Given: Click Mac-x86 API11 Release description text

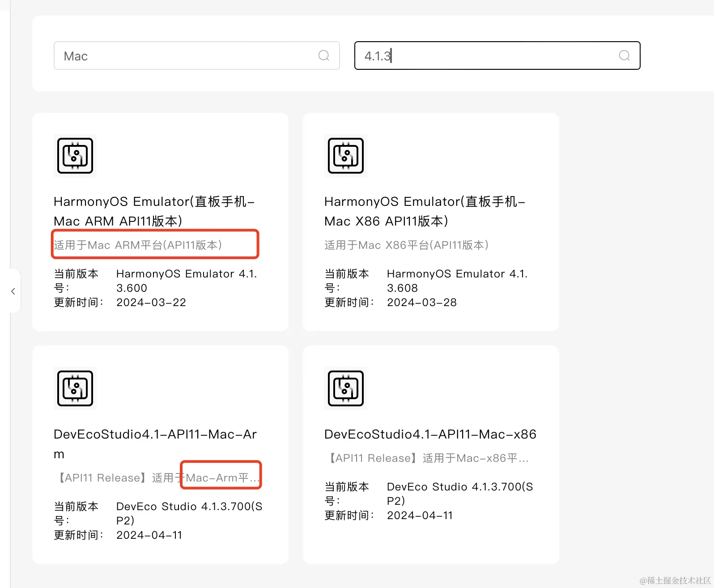Looking at the screenshot, I should (428, 458).
